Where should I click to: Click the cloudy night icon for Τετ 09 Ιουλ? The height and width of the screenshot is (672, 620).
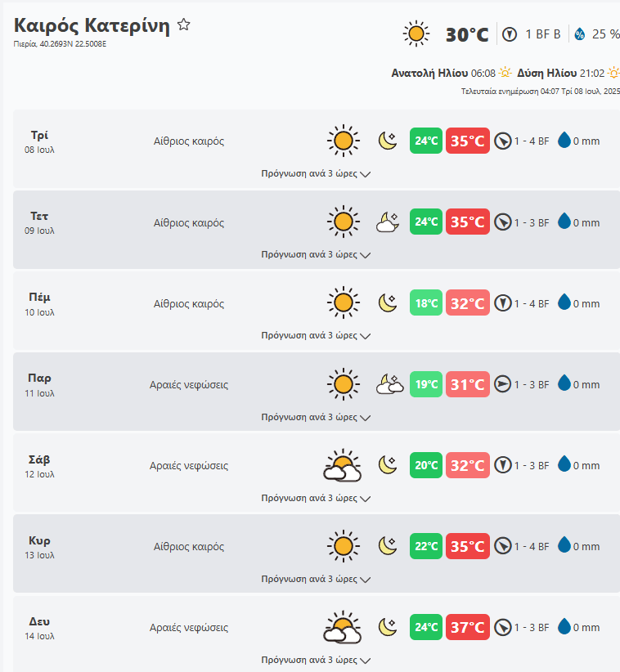click(388, 222)
